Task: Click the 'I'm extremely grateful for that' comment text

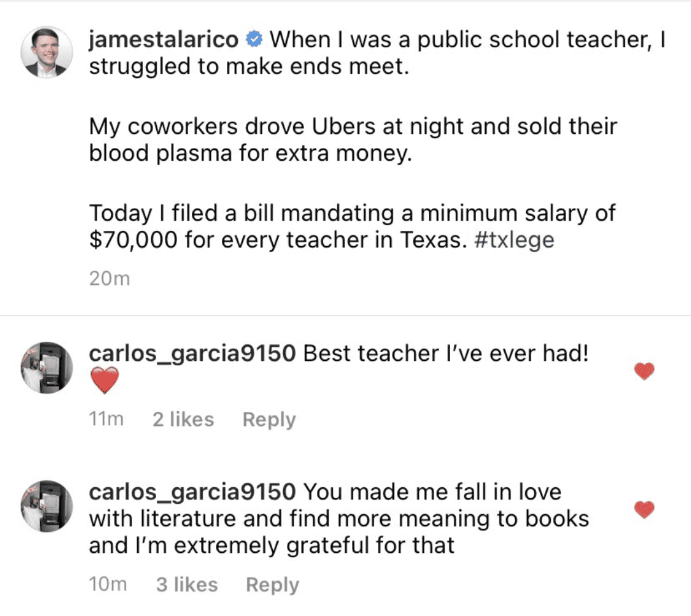Action: tap(271, 546)
